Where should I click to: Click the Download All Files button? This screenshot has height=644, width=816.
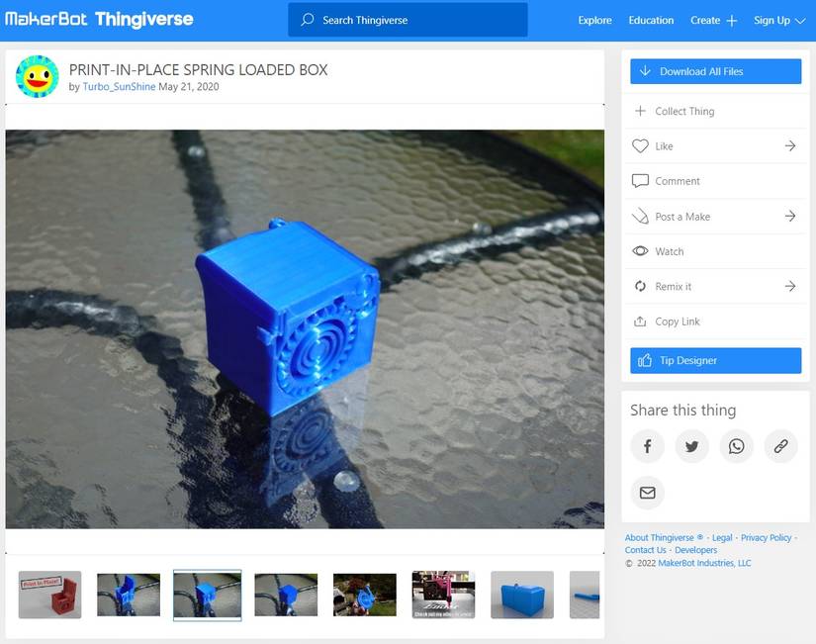pyautogui.click(x=714, y=71)
